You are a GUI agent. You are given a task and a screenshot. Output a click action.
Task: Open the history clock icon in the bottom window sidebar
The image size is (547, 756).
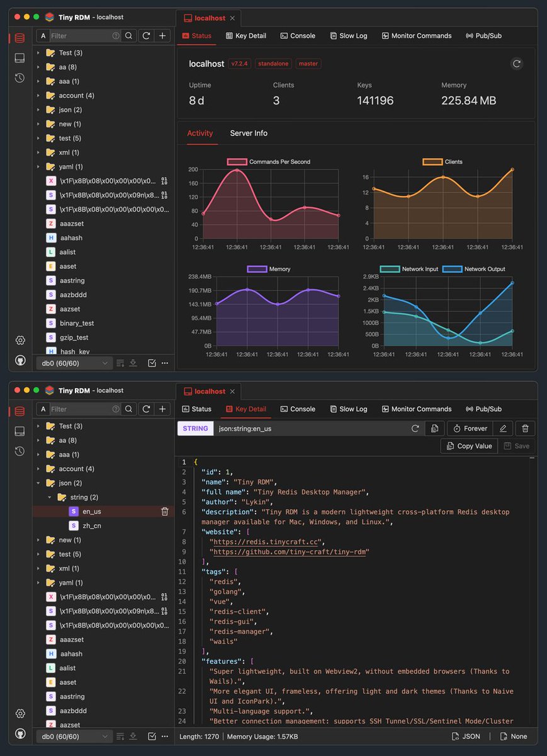coord(20,451)
